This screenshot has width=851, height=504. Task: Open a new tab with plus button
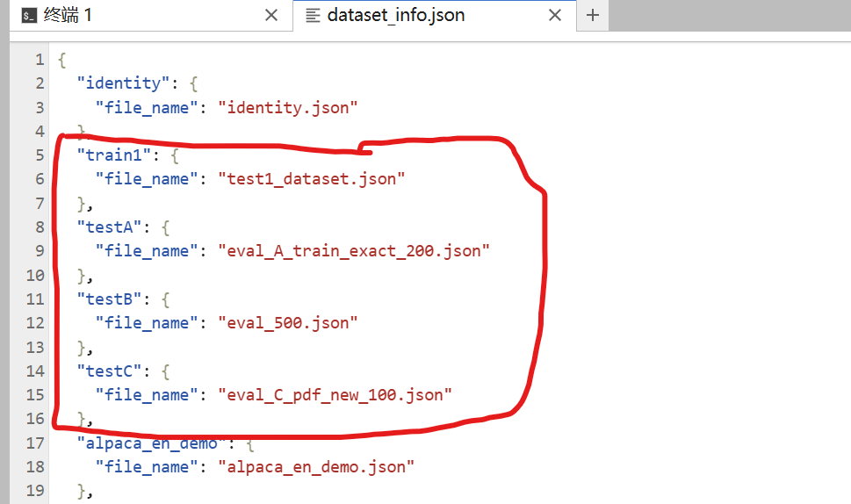(593, 15)
